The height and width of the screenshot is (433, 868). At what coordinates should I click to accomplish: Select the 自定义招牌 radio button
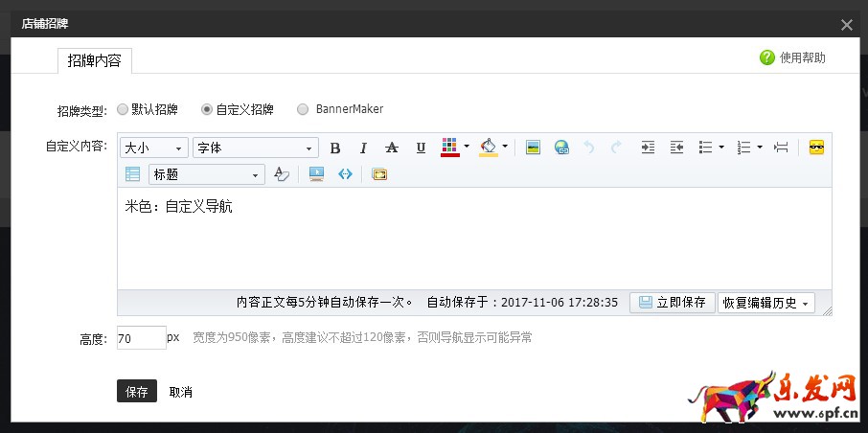(x=207, y=109)
